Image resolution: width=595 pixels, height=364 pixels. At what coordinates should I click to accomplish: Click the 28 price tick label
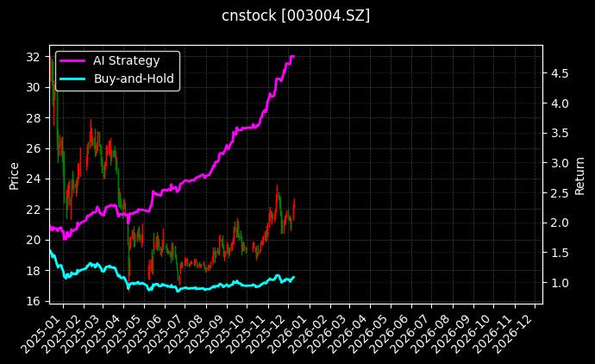point(33,118)
